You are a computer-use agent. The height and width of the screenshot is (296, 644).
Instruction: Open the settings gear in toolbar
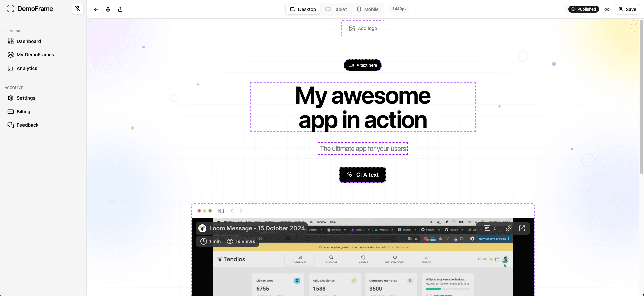point(108,9)
